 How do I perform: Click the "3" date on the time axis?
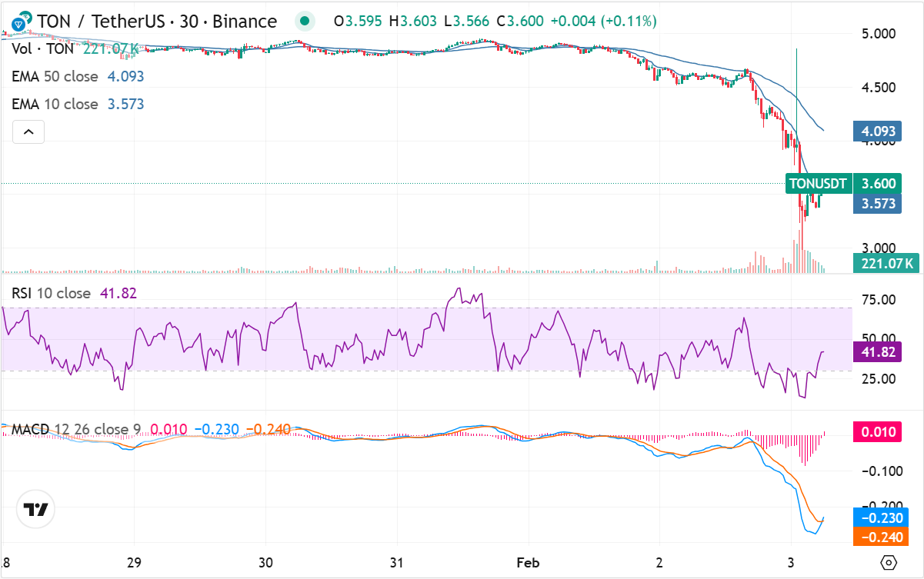tap(792, 562)
